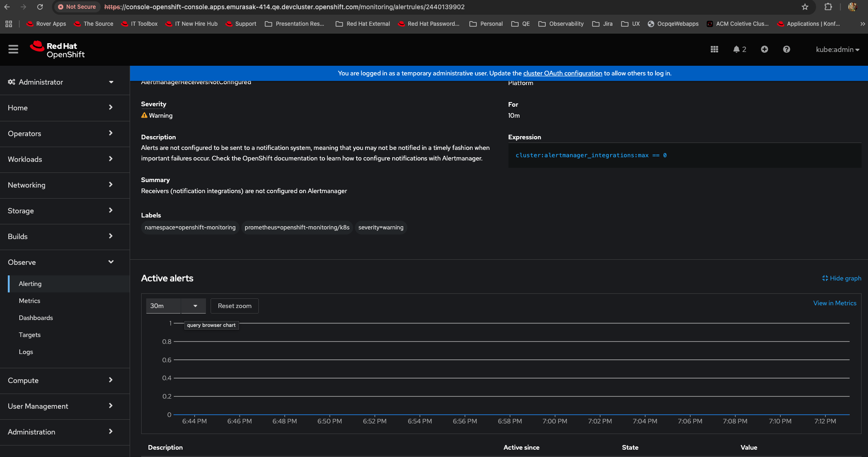Open the Observability bookmarks folder
868x457 pixels.
561,24
